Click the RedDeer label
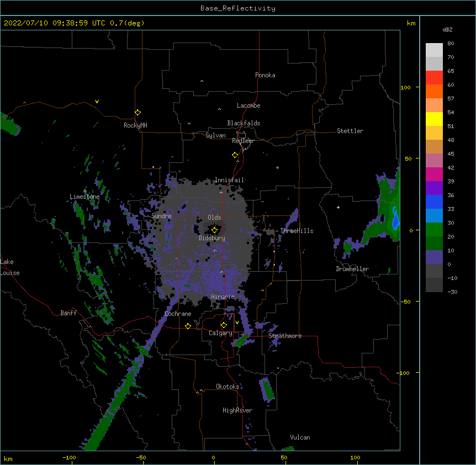This screenshot has height=465, width=476. point(243,141)
